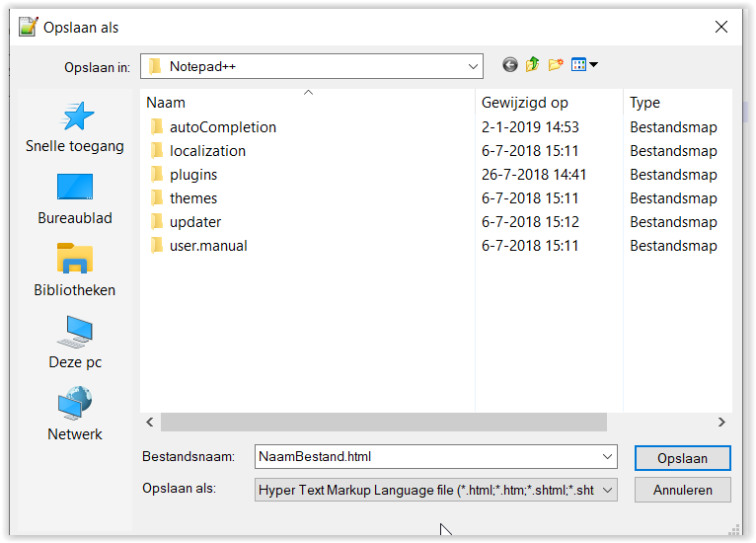756x543 pixels.
Task: Go back using the back arrow icon
Action: click(x=509, y=64)
